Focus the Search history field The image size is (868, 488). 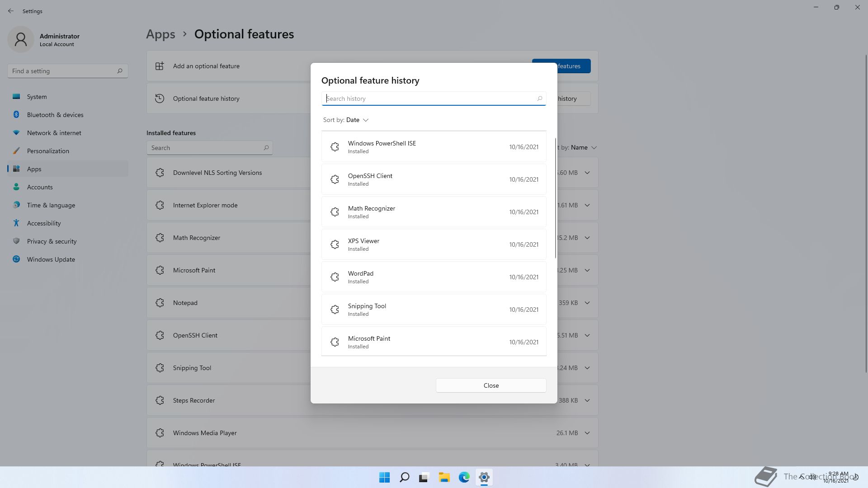tap(434, 99)
